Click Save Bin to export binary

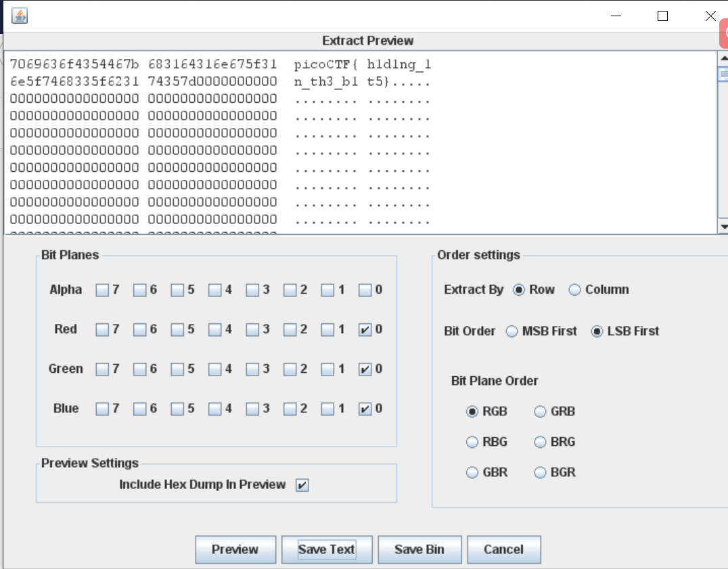pos(419,549)
